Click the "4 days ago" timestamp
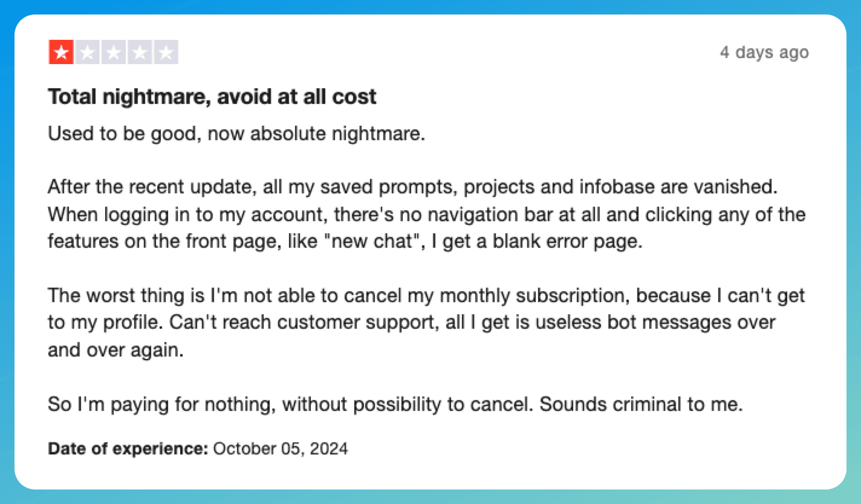The height and width of the screenshot is (504, 861). pyautogui.click(x=764, y=53)
